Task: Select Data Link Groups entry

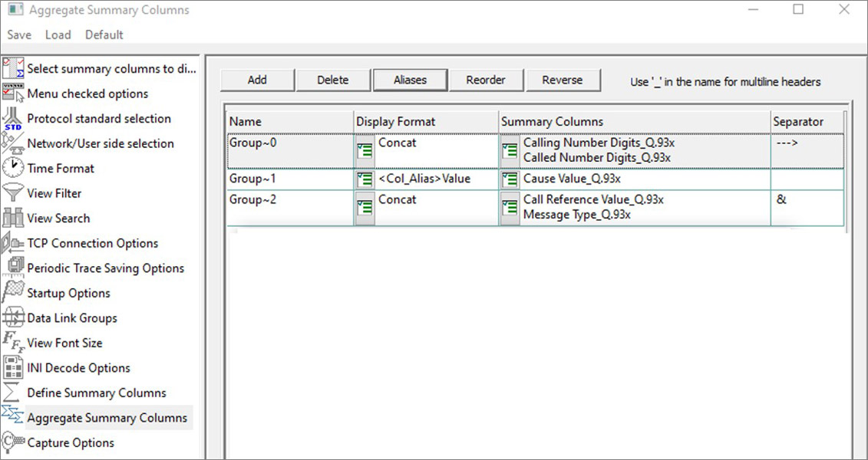Action: [x=72, y=318]
